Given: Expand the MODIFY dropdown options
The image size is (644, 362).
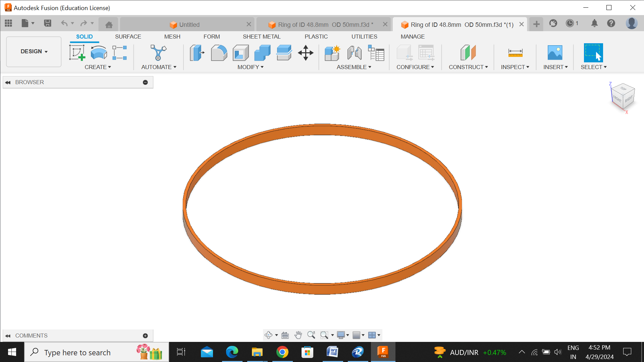Looking at the screenshot, I should click(x=250, y=67).
